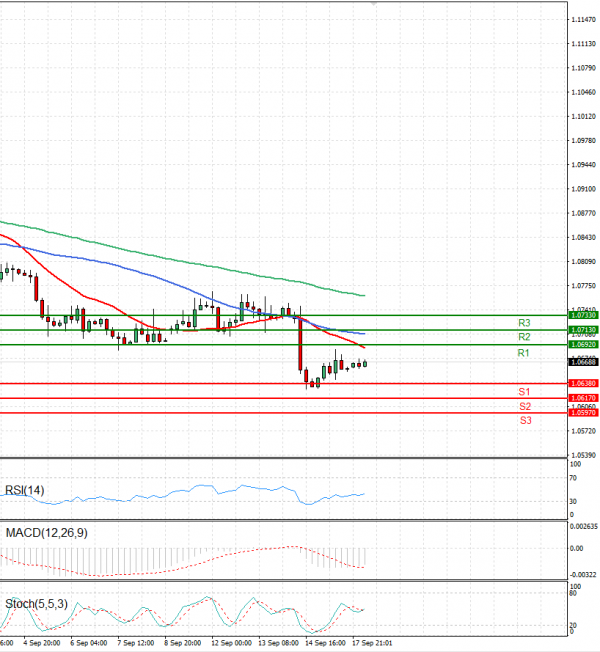The image size is (600, 652).
Task: Click the 7 Sep 12:00 time label
Action: [136, 643]
